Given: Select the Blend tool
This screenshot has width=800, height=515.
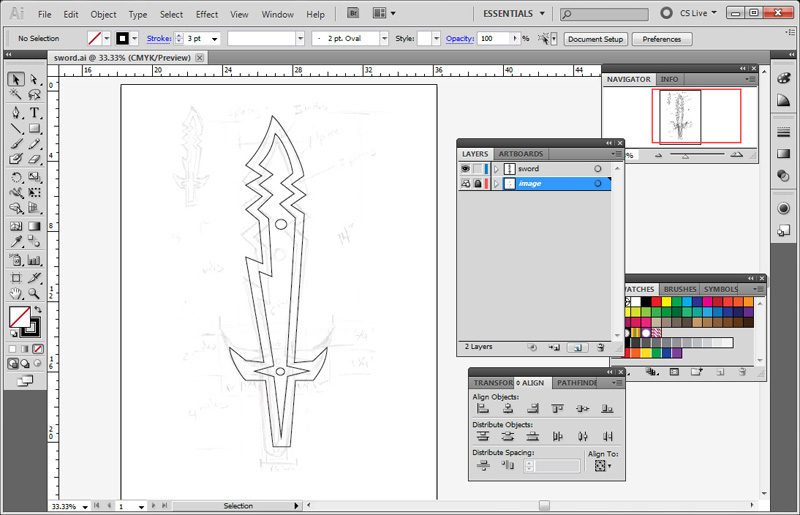Looking at the screenshot, I should click(34, 241).
